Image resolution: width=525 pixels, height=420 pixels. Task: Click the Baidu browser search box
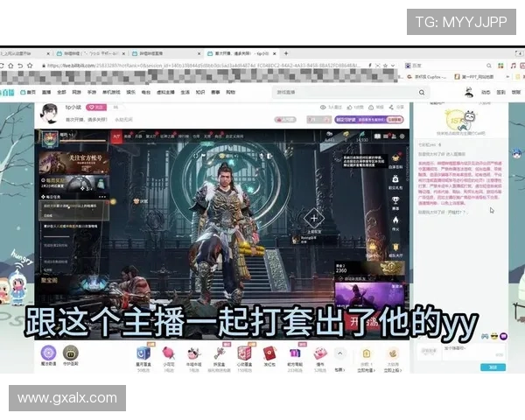click(449, 66)
